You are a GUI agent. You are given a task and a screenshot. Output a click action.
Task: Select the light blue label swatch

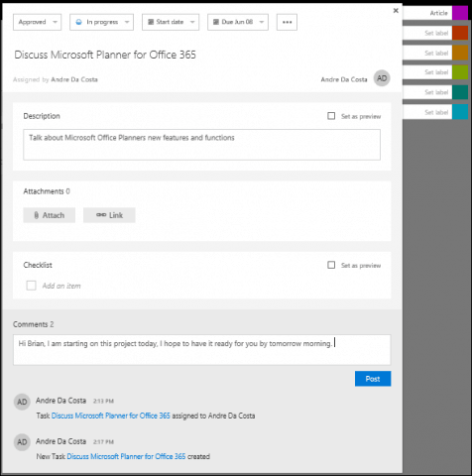click(460, 112)
